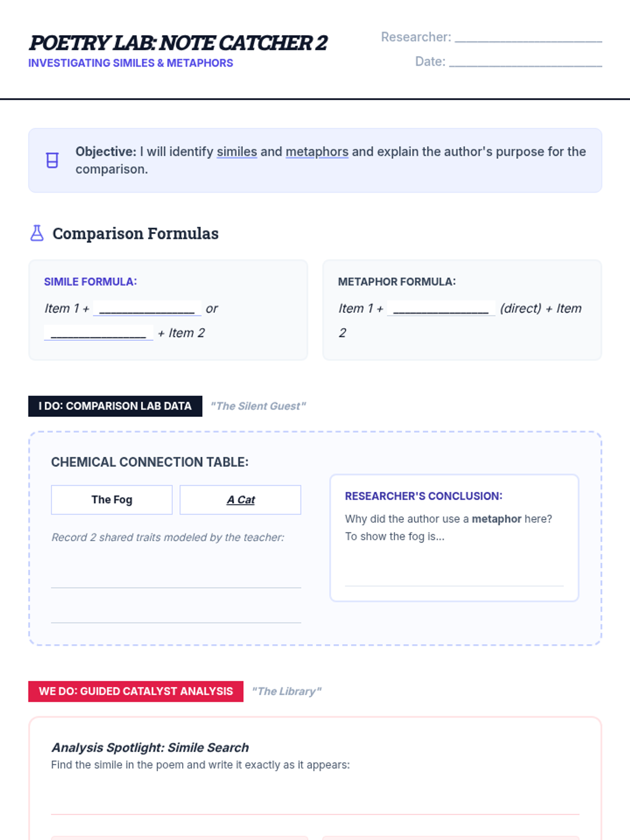
Task: Click "The Library" poem title
Action: [x=287, y=691]
